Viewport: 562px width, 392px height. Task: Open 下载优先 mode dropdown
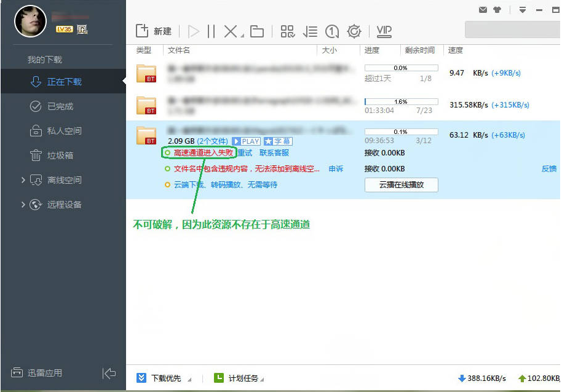(164, 378)
